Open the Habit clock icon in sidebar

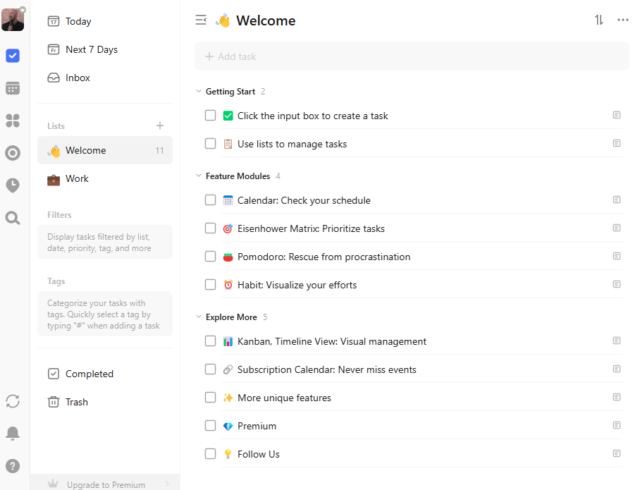pos(13,185)
